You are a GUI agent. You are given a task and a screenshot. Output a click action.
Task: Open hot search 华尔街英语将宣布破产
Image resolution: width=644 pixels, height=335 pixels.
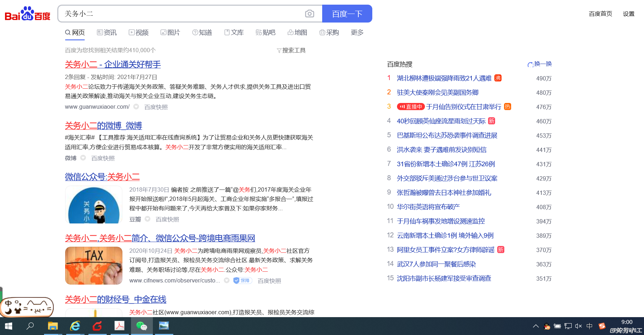428,207
